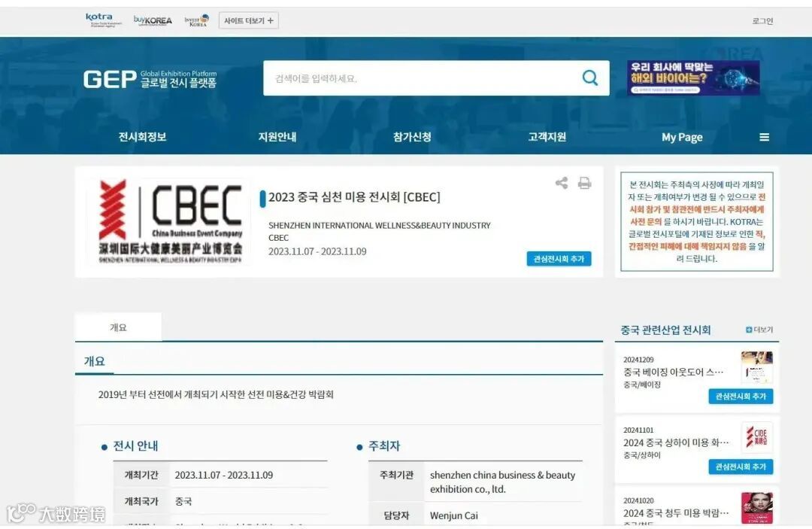Click the KOTRA logo link
812x529 pixels.
(x=104, y=20)
